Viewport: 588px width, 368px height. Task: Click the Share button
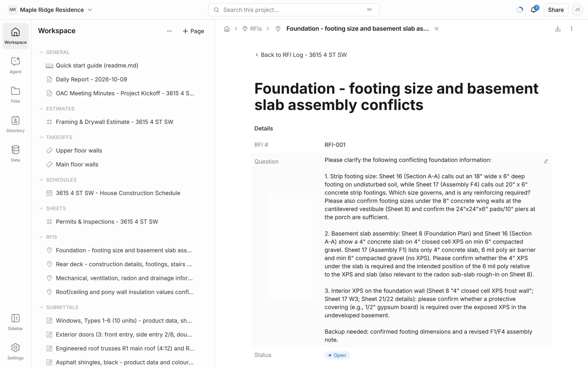(555, 10)
